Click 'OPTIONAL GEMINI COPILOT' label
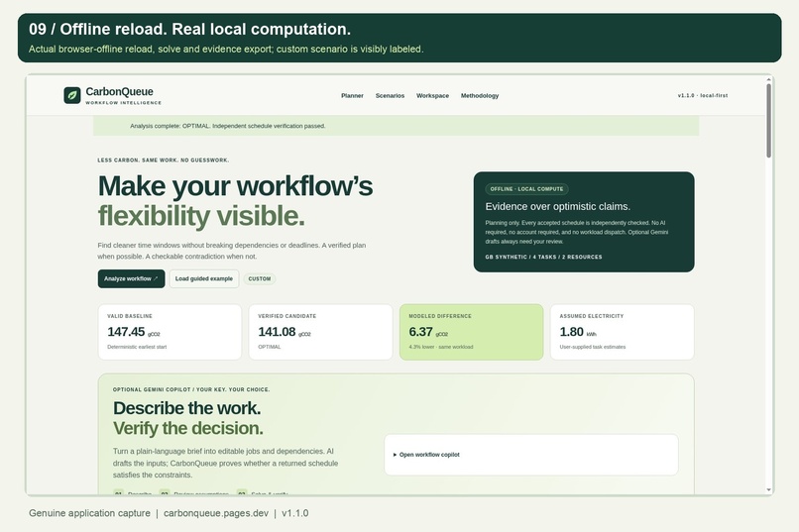 point(152,389)
